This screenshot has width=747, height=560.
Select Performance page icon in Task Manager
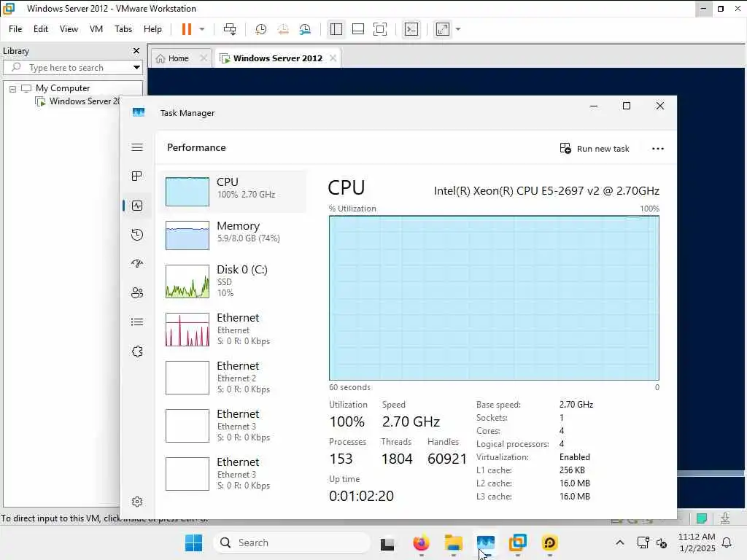coord(137,206)
